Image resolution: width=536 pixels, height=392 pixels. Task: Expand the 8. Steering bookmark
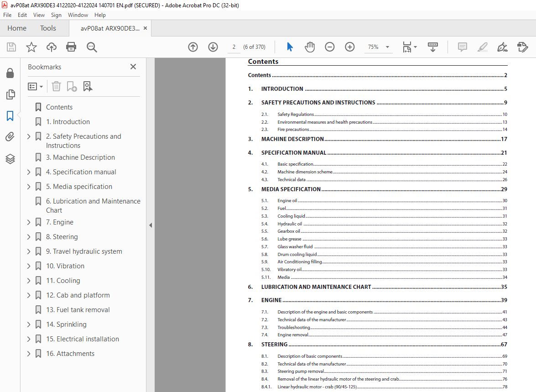click(x=29, y=237)
